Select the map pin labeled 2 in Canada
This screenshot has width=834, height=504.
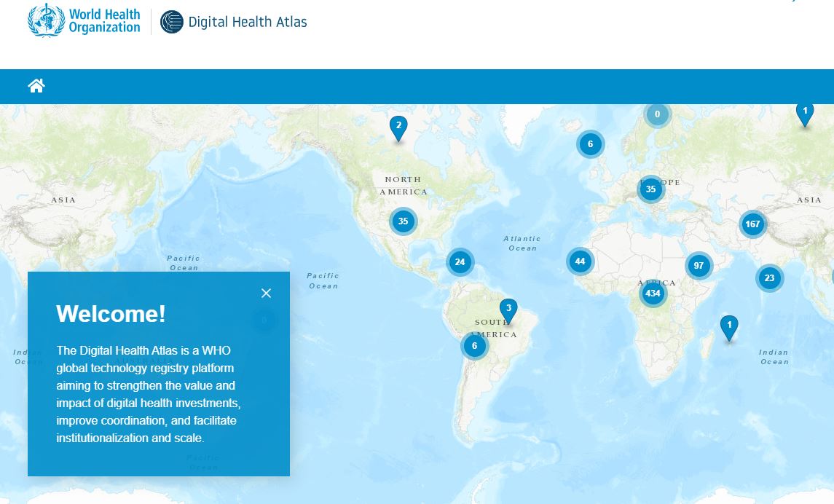pyautogui.click(x=398, y=128)
